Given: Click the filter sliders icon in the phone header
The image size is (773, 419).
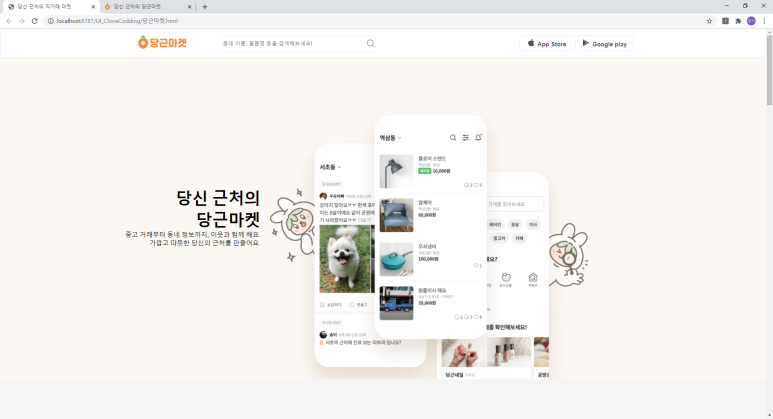Looking at the screenshot, I should click(x=465, y=138).
